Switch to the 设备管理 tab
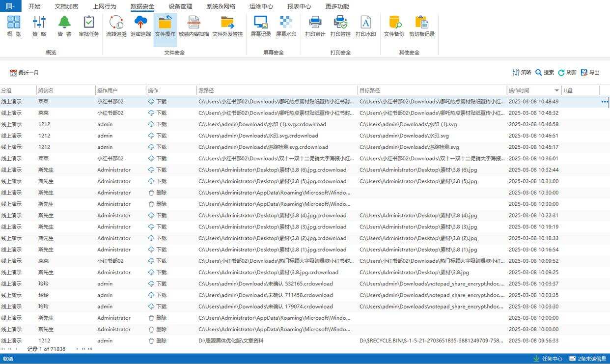Viewport: 610px width, 364px height. [x=180, y=6]
